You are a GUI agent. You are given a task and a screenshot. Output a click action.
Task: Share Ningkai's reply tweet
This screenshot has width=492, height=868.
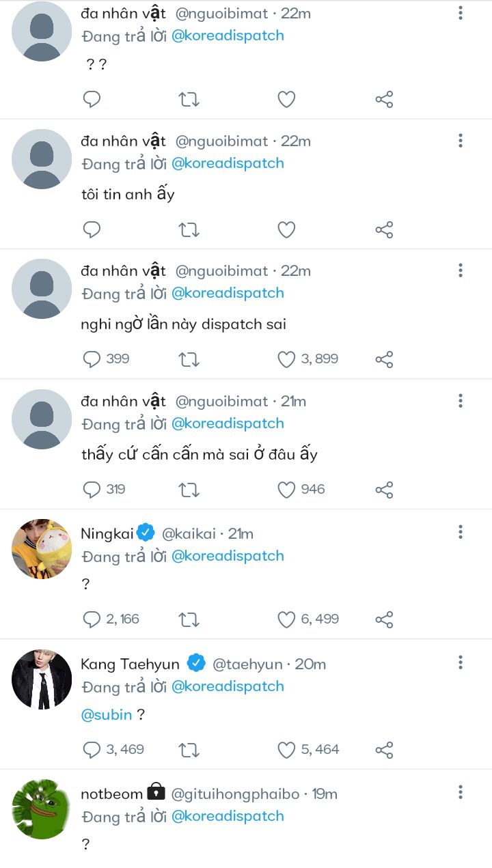click(x=384, y=619)
